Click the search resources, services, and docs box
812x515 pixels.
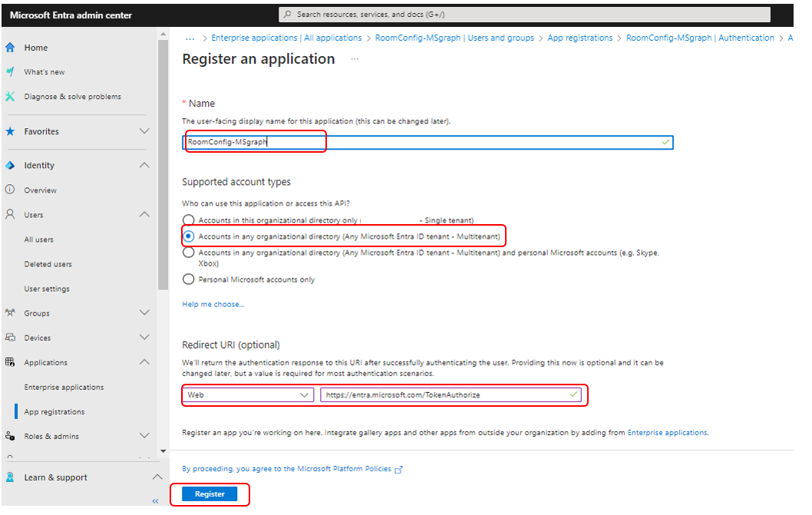[525, 15]
